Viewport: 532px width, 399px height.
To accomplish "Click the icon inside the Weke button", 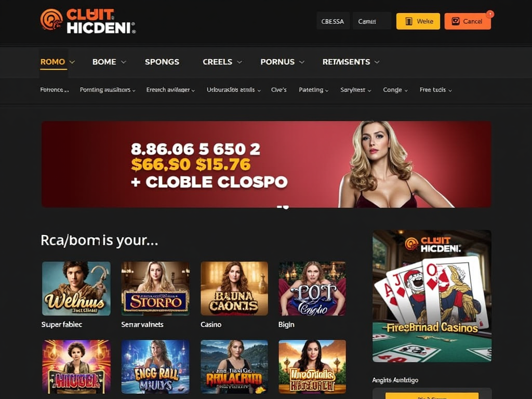I will 409,21.
